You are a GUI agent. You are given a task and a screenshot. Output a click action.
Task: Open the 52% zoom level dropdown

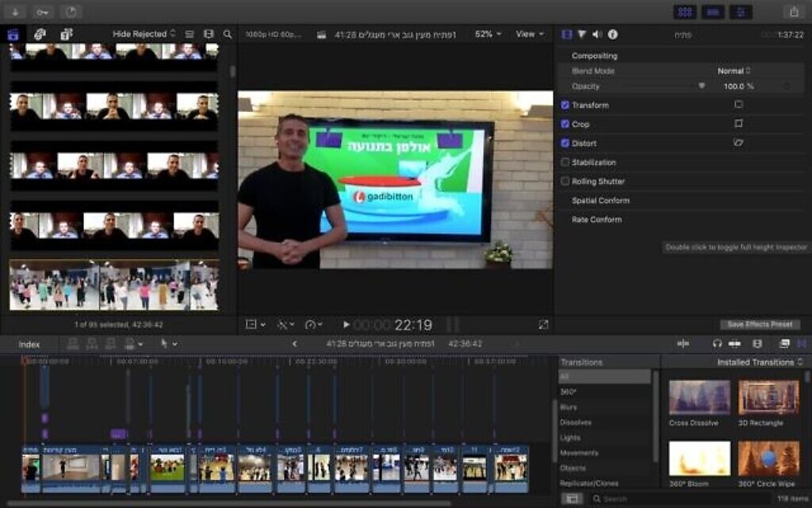488,34
